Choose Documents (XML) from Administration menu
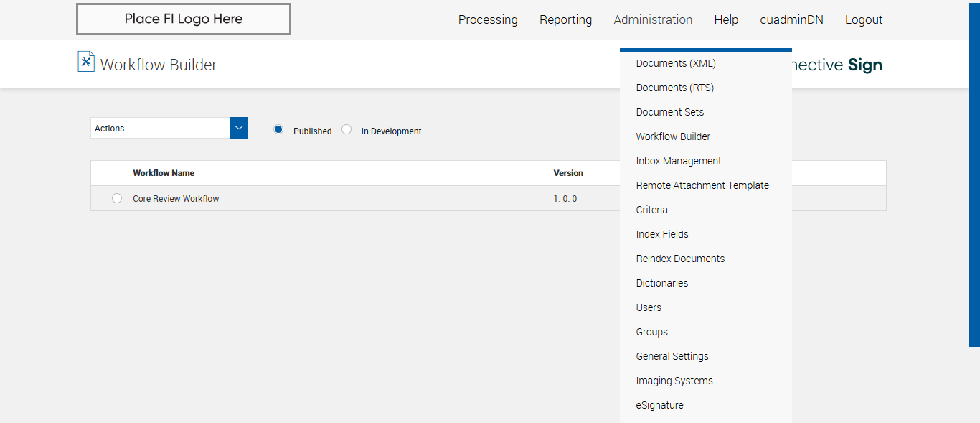 coord(676,63)
